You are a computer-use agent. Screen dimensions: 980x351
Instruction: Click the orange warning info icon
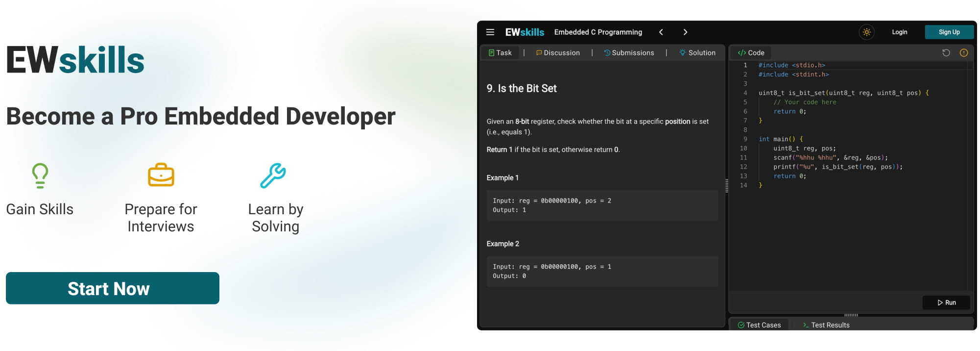963,53
